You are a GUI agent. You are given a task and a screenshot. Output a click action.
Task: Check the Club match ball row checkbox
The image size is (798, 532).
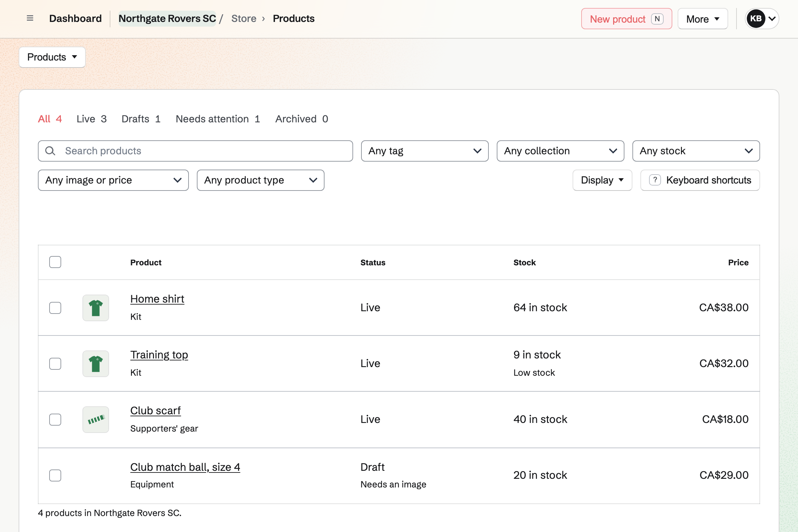point(55,476)
